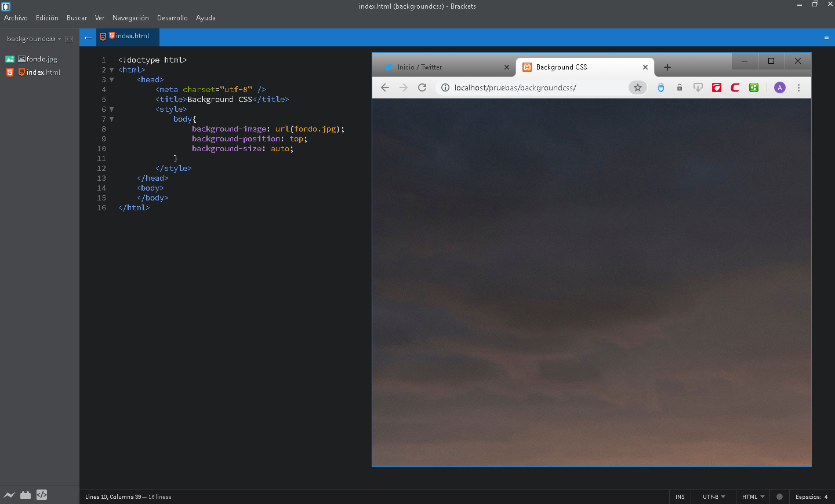Click the red C extension icon

(735, 87)
